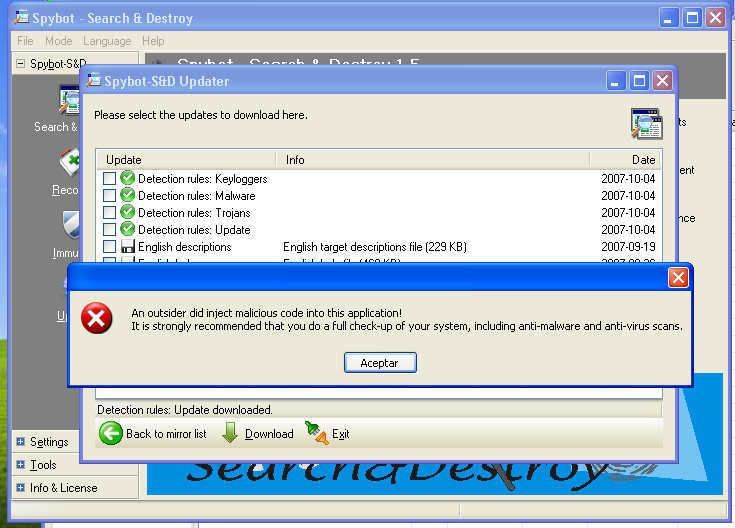Screen dimensions: 735x528
Task: Tick the Detection rules: Keyloggers checkbox
Action: [109, 179]
